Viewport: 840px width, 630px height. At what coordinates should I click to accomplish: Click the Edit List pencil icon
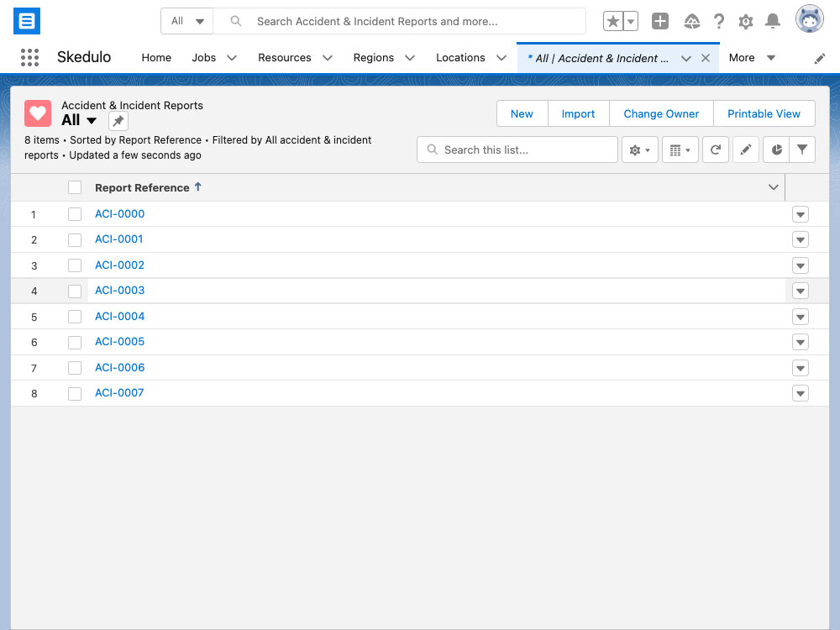point(746,150)
